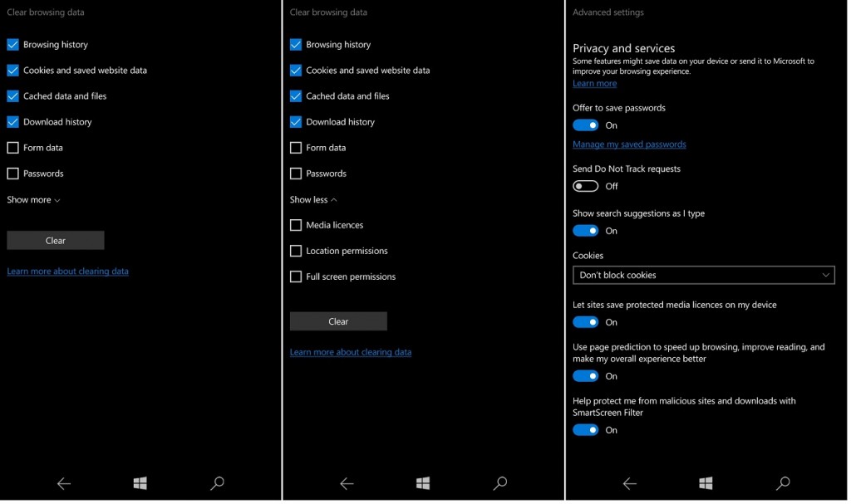Turn off SmartScreen Filter toggle
The width and height of the screenshot is (851, 504).
[x=586, y=429]
